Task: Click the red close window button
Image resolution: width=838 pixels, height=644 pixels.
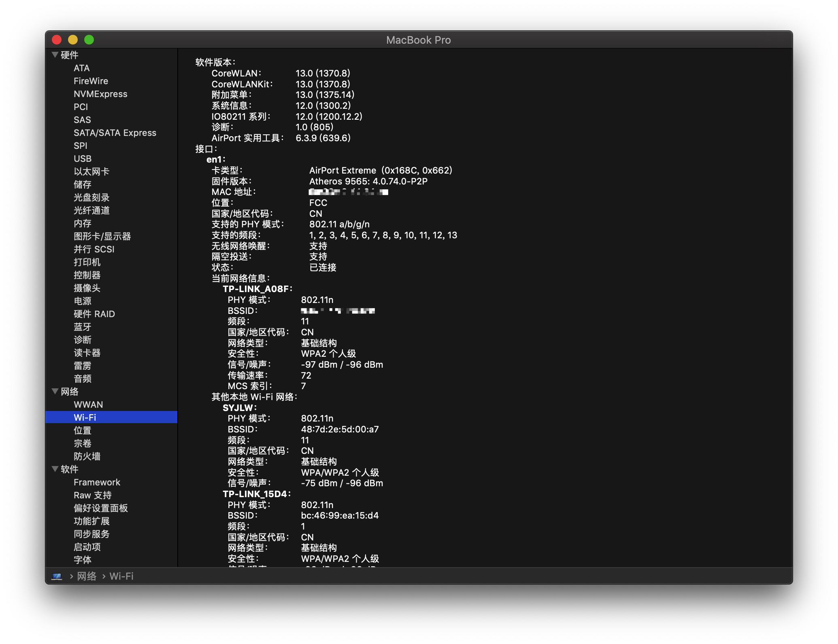Action: tap(57, 40)
